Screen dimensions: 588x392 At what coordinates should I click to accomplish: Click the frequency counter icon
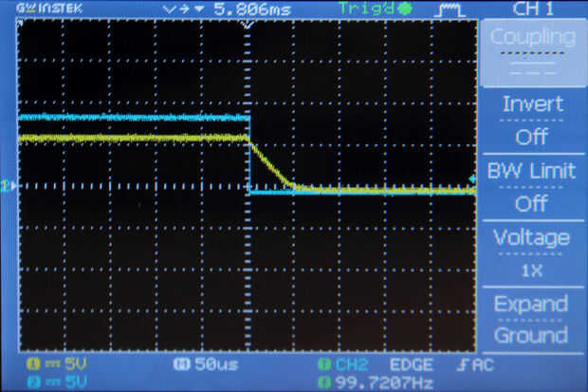(x=324, y=383)
